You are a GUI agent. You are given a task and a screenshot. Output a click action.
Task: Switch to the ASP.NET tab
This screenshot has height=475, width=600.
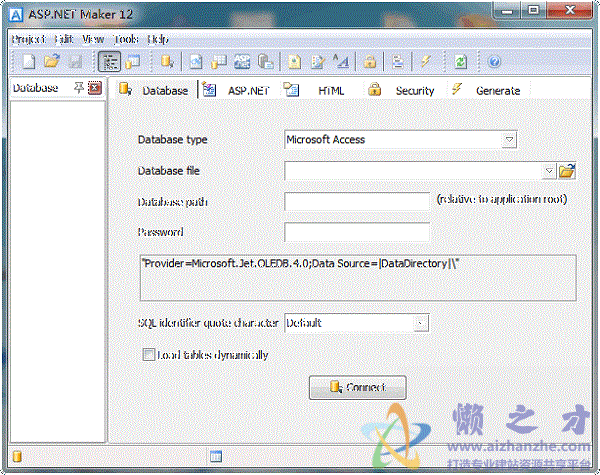236,90
